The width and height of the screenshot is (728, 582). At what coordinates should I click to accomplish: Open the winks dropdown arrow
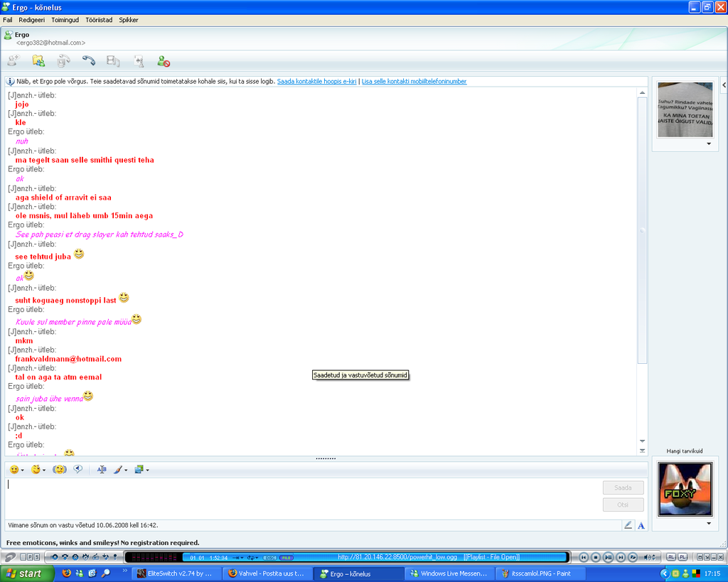click(x=45, y=470)
